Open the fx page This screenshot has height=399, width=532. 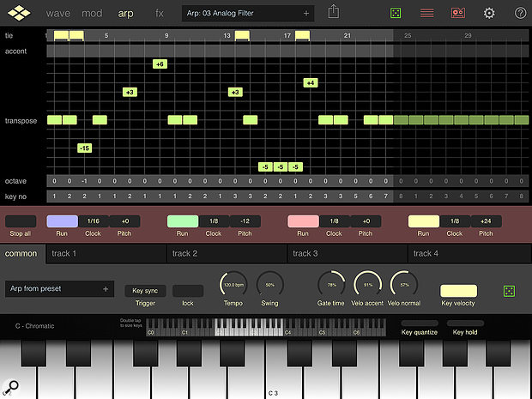click(159, 13)
